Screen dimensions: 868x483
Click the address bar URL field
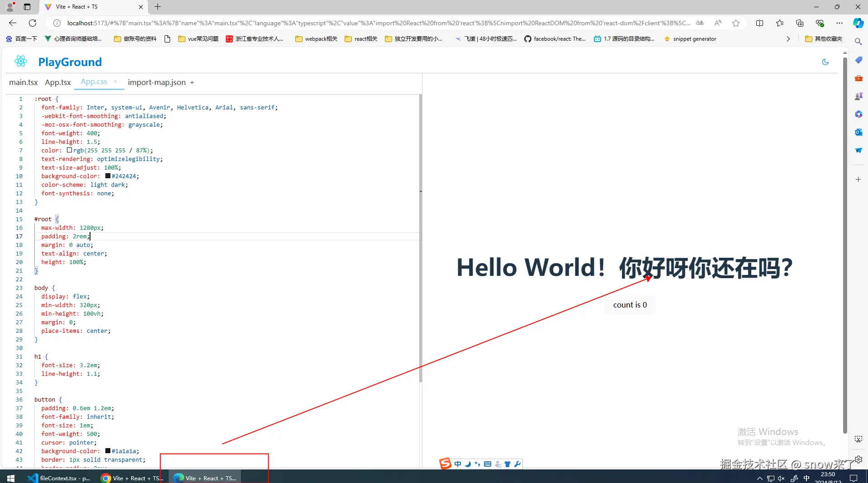[378, 23]
